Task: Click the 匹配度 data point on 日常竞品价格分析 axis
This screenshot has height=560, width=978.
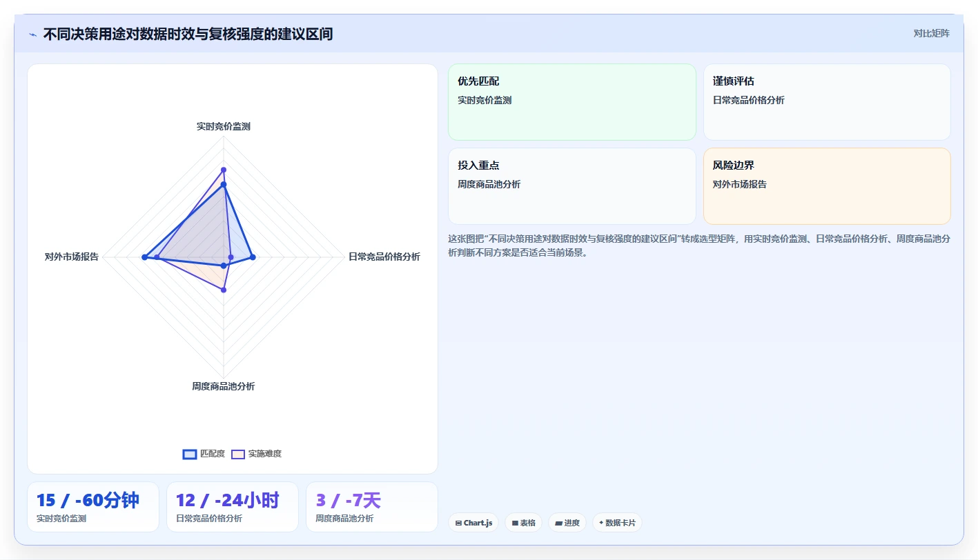Action: tap(253, 257)
